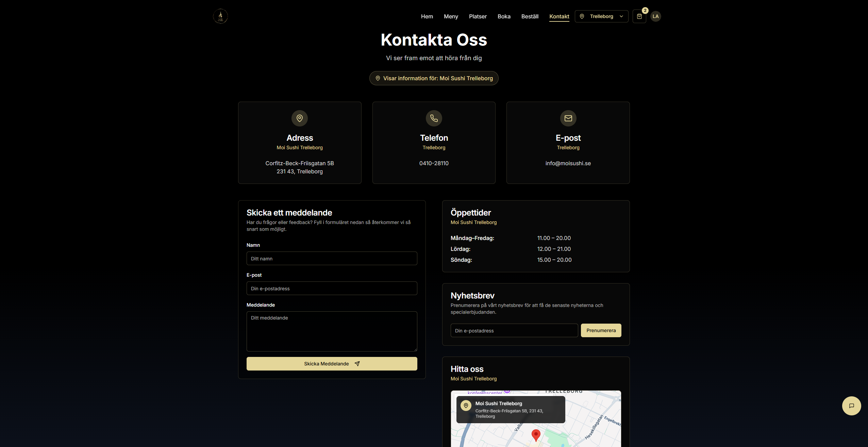Click the Telefon phone icon
Viewport: 868px width, 447px height.
(434, 118)
